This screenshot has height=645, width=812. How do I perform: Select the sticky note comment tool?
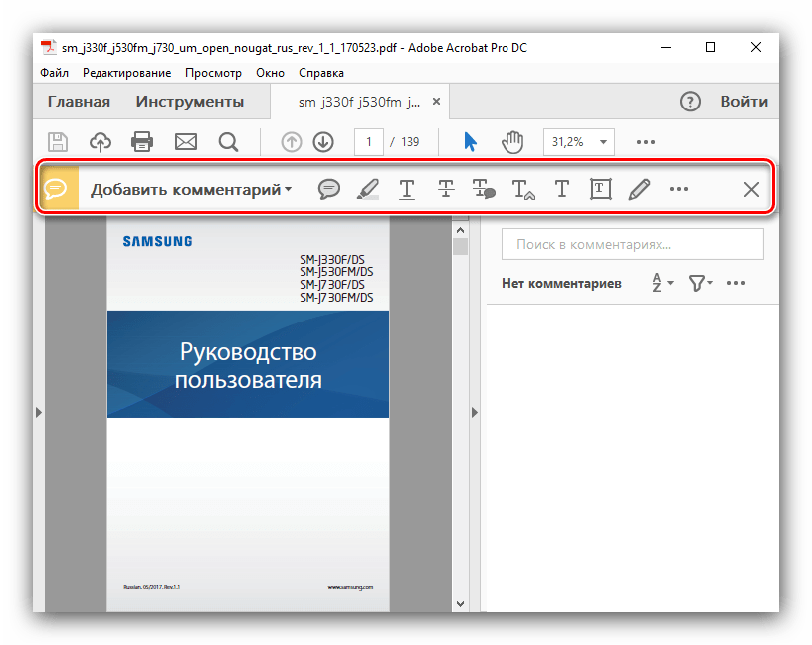tap(329, 189)
